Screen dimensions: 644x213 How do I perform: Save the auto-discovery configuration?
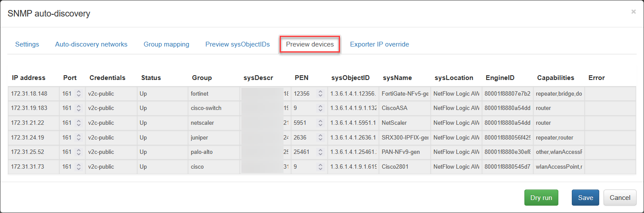point(585,198)
